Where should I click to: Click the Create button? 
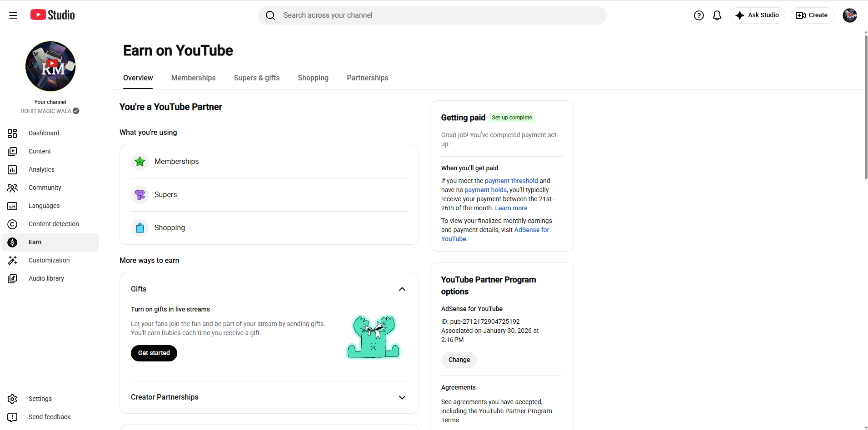tap(813, 15)
